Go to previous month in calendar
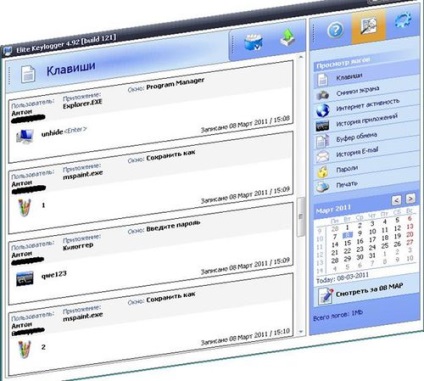The width and height of the screenshot is (424, 381). tap(396, 200)
